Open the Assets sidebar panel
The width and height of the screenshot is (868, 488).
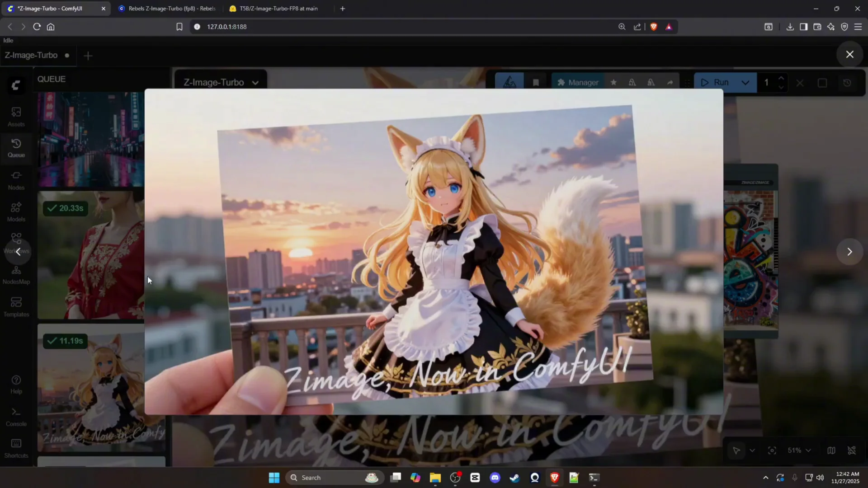[16, 116]
